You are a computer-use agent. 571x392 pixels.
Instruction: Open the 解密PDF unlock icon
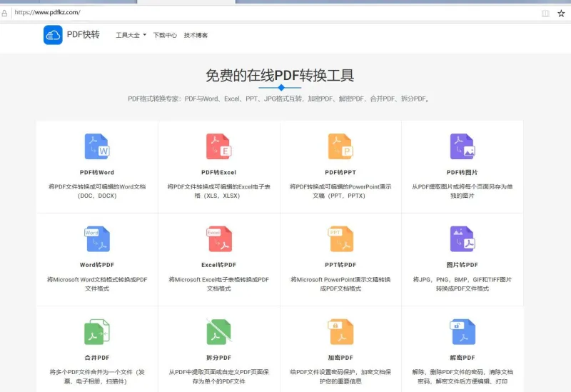[x=463, y=332]
